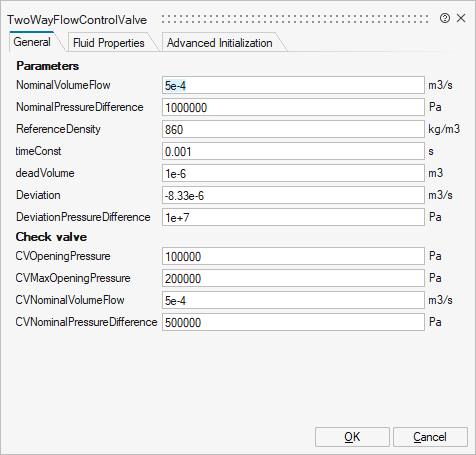Click the Deviation label
The width and height of the screenshot is (476, 455).
38,195
